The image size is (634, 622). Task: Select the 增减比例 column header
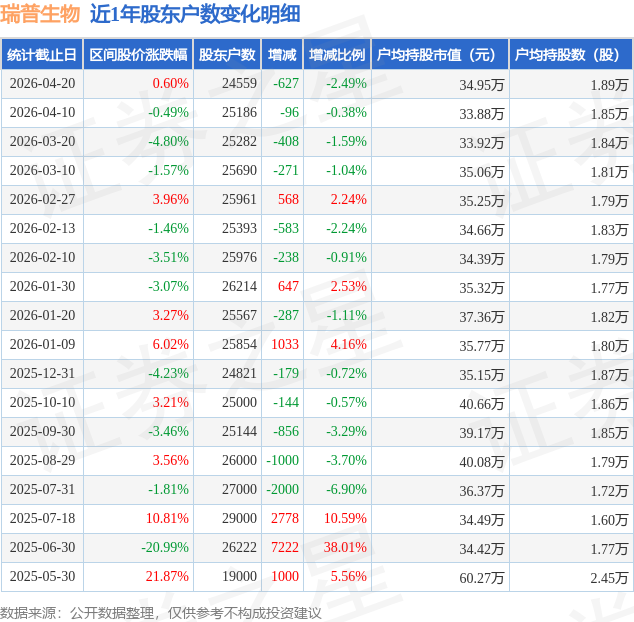(337, 55)
